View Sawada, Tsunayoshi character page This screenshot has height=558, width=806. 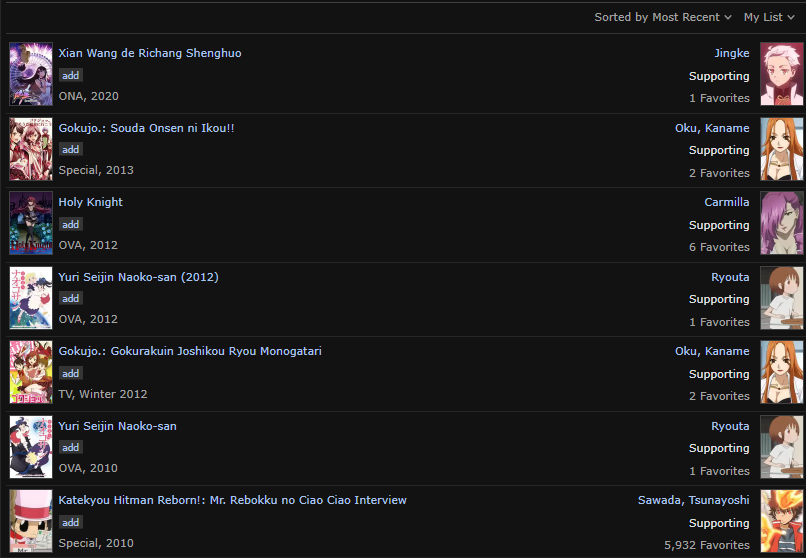[x=693, y=500]
